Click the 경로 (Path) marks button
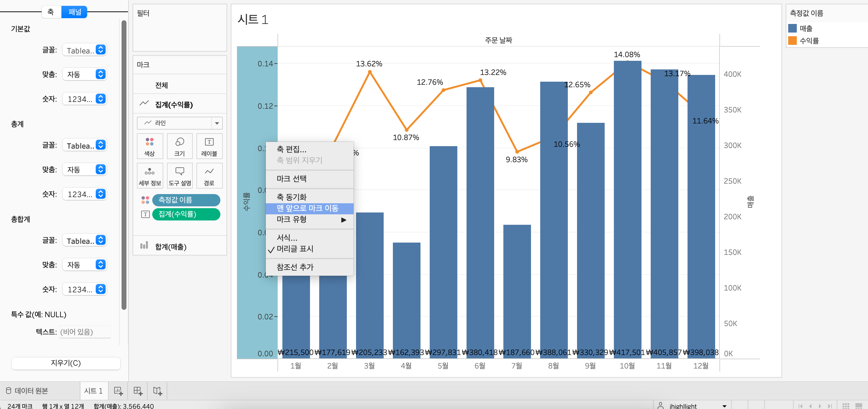Viewport: 868px width, 409px height. [x=209, y=176]
